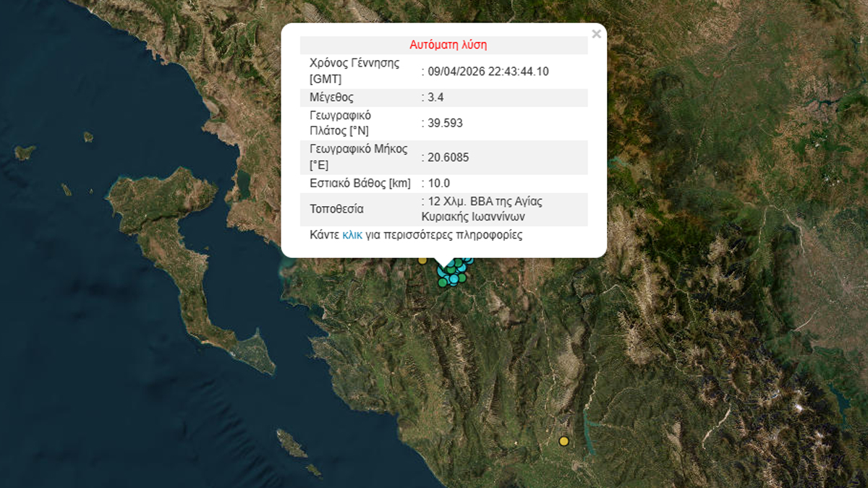Click the cyan marker at the cluster's top right
Screen dimensions: 868x488
(x=469, y=260)
